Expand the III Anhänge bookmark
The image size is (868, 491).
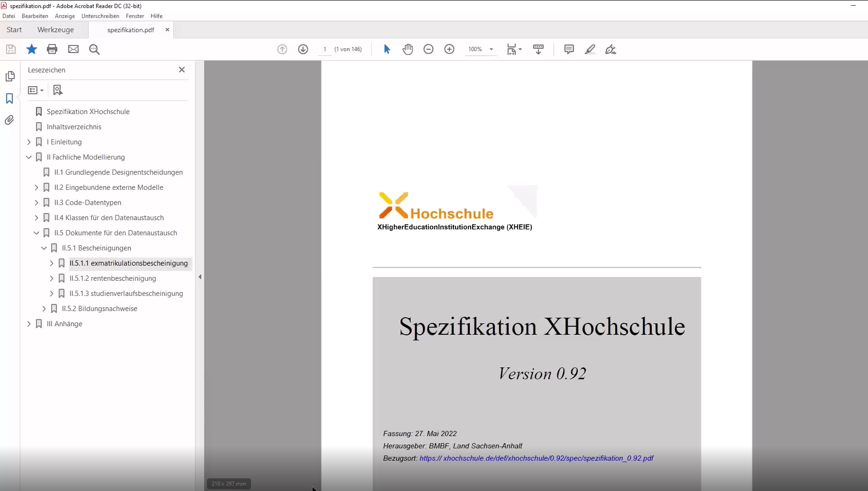[29, 324]
